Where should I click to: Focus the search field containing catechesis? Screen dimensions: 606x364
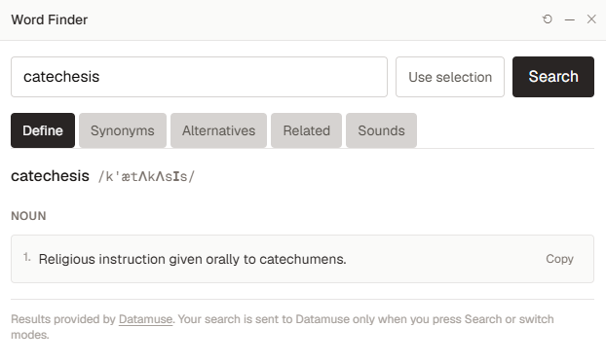click(x=199, y=77)
